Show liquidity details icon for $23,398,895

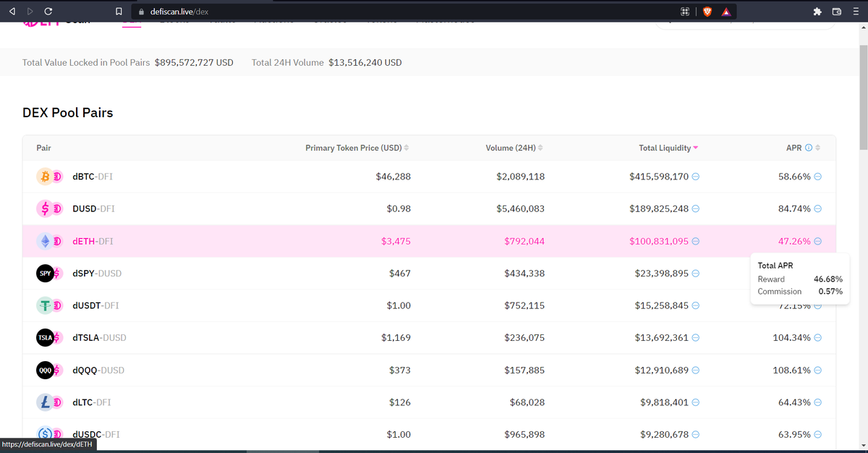[696, 274]
